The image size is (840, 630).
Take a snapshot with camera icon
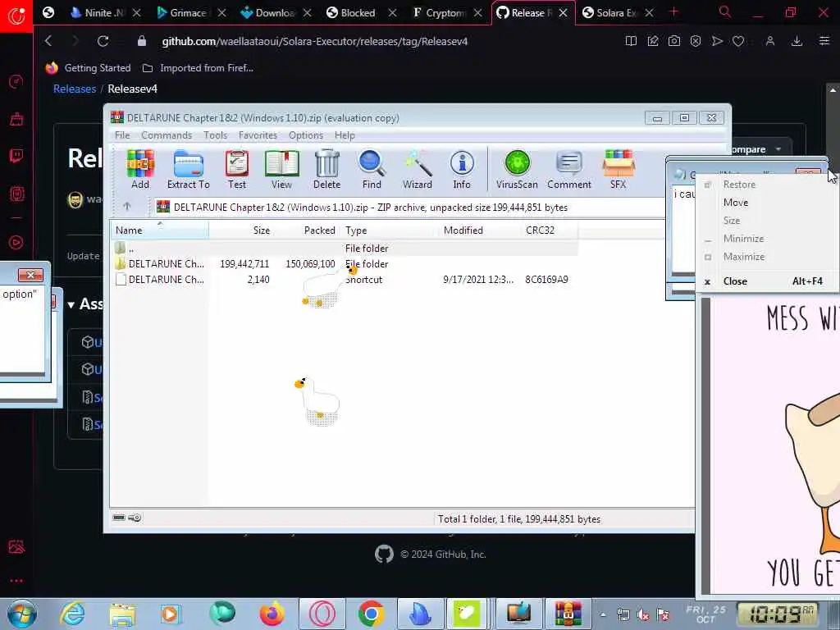674,41
